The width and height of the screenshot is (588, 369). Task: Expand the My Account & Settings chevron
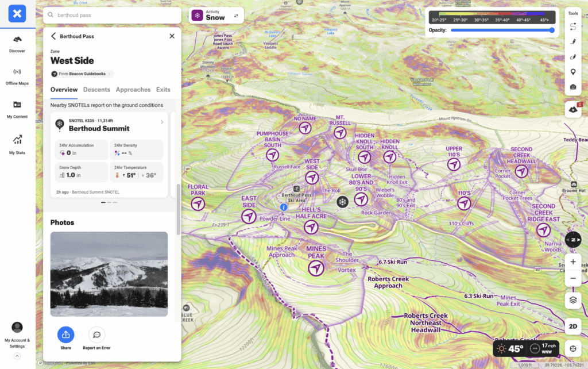tap(17, 356)
